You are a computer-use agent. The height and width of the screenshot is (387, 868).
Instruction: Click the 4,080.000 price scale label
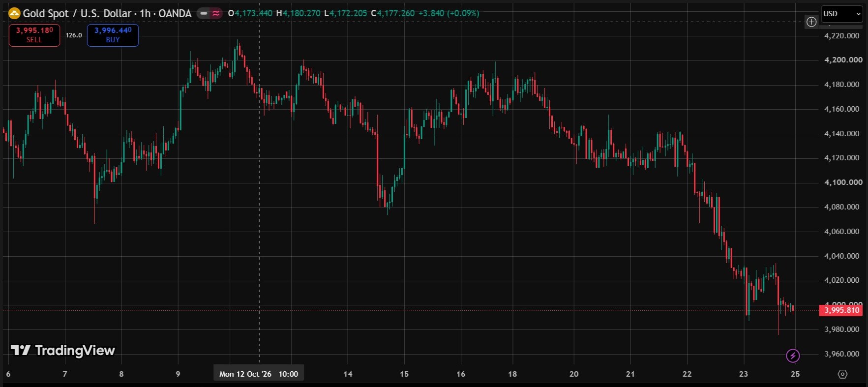click(841, 207)
